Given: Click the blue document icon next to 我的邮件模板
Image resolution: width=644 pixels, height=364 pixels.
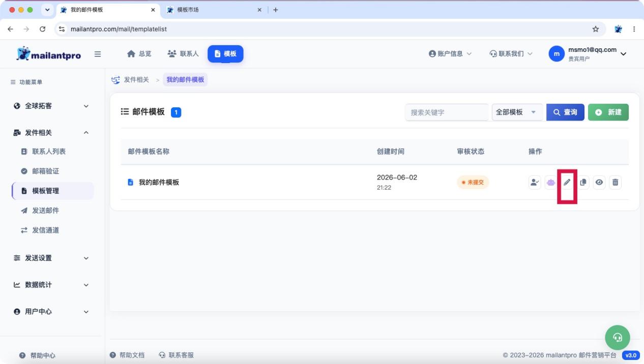Looking at the screenshot, I should 130,183.
